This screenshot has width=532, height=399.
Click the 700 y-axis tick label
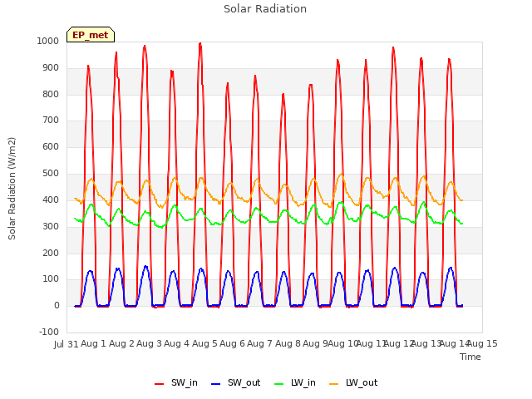click(x=51, y=120)
